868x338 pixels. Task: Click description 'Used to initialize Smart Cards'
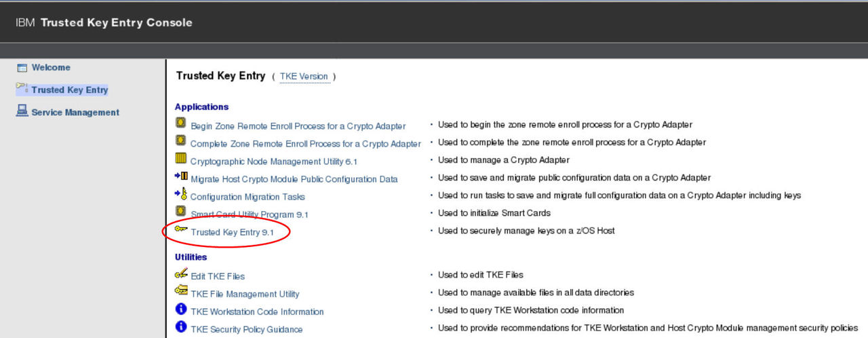(494, 213)
